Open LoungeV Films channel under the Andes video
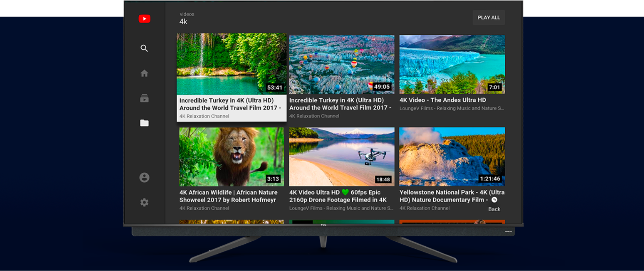The width and height of the screenshot is (644, 271). pos(451,108)
